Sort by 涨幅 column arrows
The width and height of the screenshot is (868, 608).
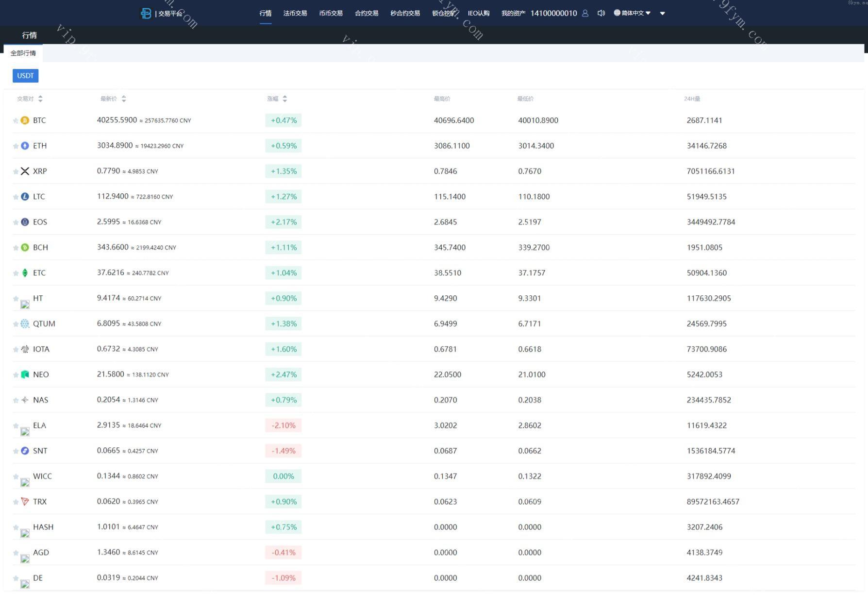(284, 99)
